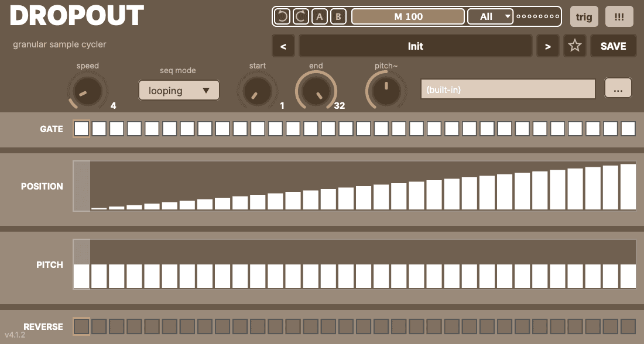Toggle the first GATE step
Viewport: 644px width, 344px height.
pos(81,129)
